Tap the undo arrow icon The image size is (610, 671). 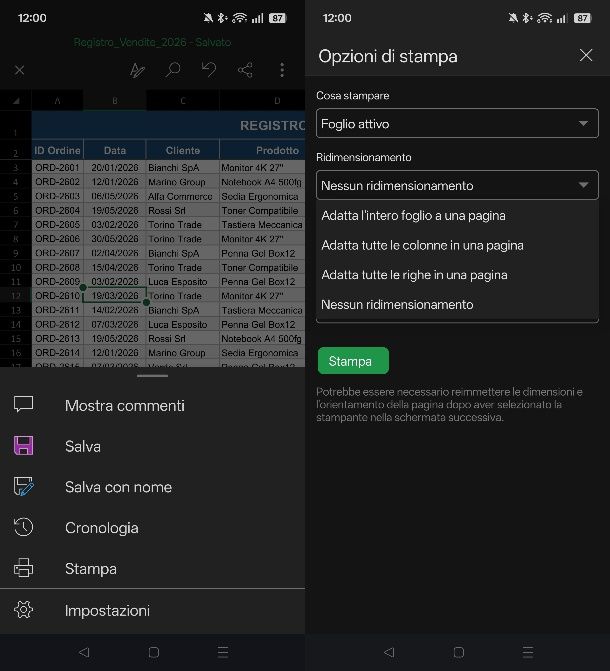tap(209, 69)
